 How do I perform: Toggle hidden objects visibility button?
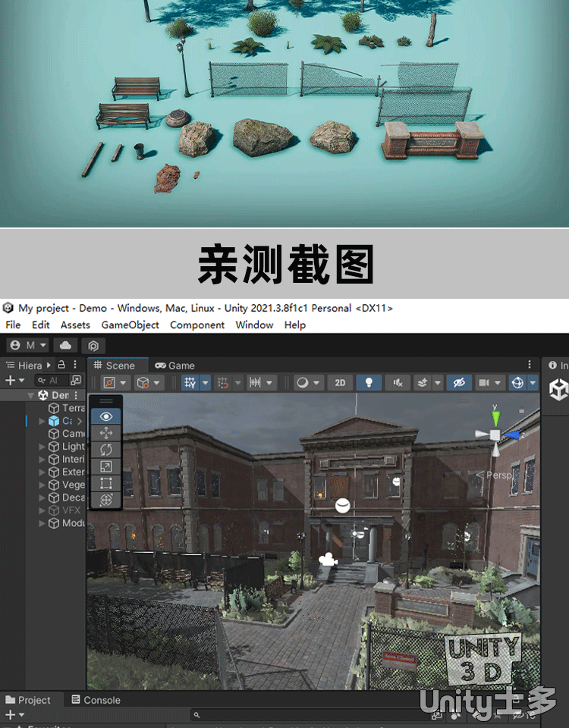pos(459,382)
